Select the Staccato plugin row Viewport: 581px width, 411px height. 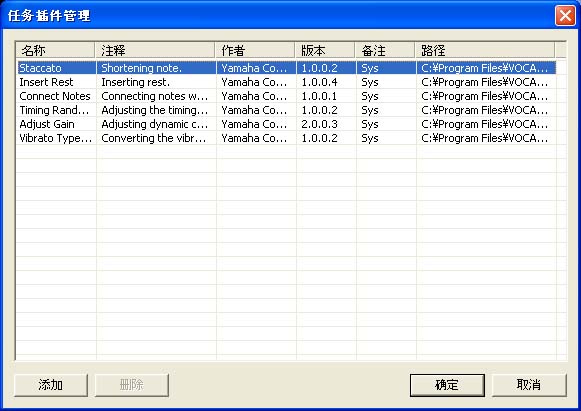click(286, 68)
